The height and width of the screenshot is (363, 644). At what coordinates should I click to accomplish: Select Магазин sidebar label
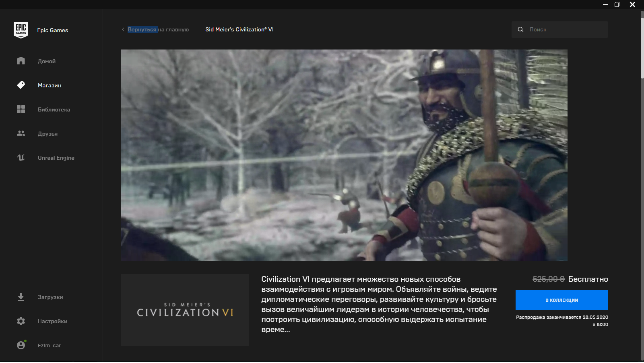tap(50, 85)
